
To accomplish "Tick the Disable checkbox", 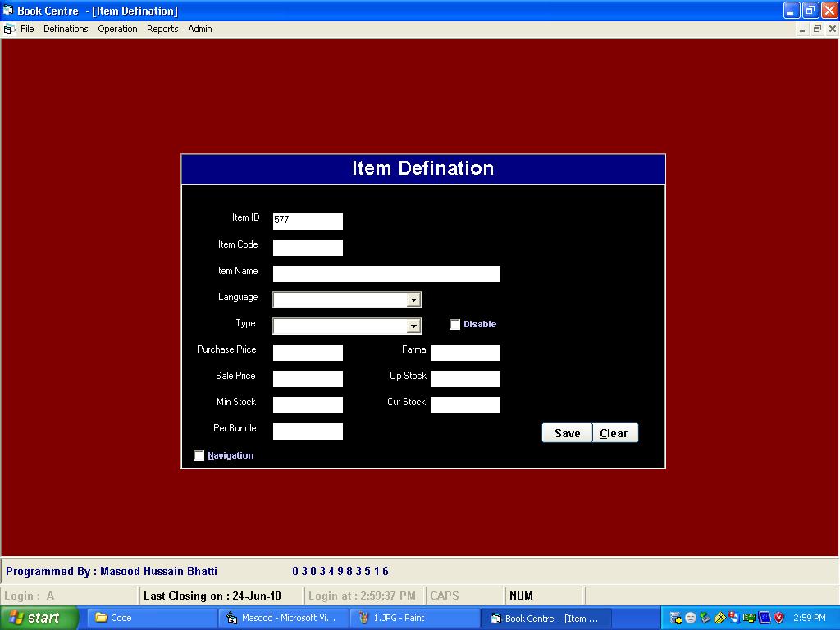I will tap(454, 324).
